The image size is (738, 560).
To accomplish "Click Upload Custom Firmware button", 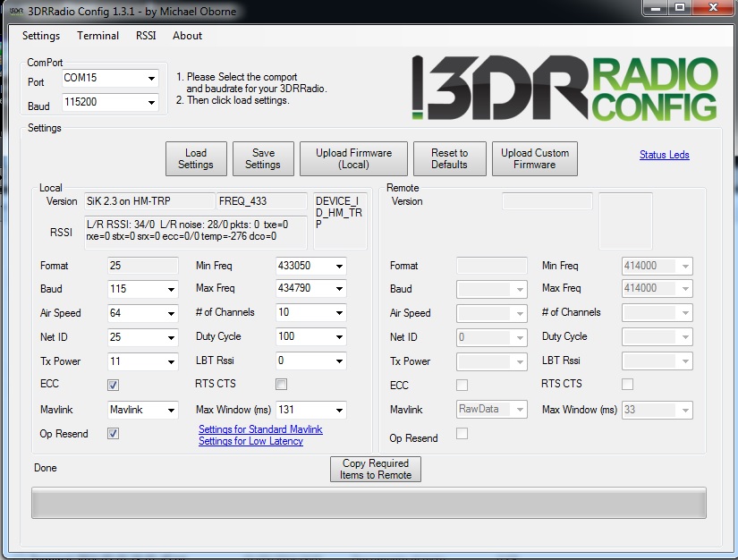I will (x=535, y=158).
